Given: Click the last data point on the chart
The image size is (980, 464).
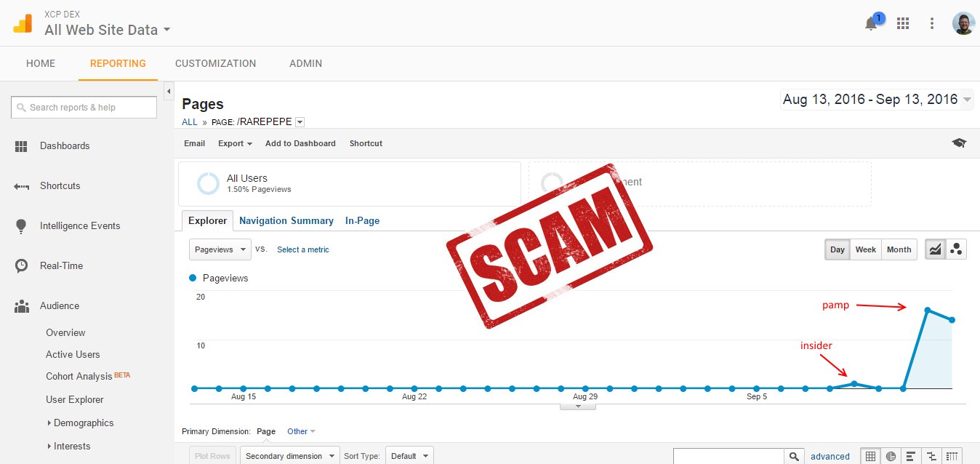Looking at the screenshot, I should [x=952, y=320].
